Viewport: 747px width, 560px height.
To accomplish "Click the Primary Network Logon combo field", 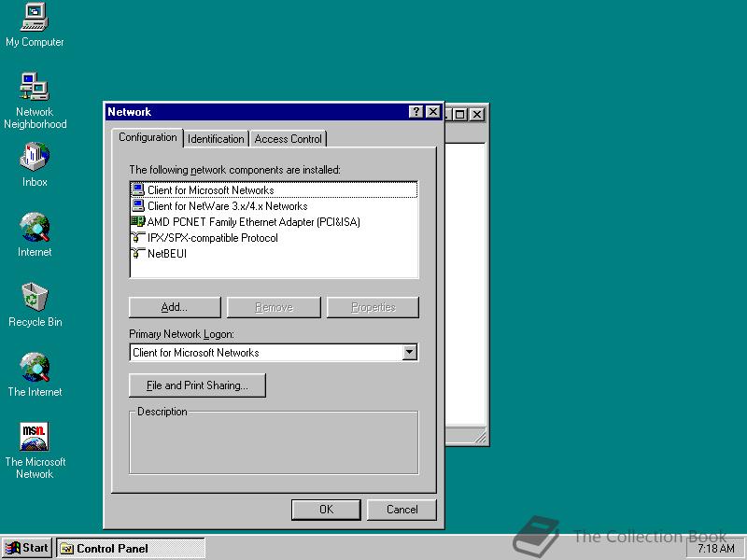I will tap(274, 353).
